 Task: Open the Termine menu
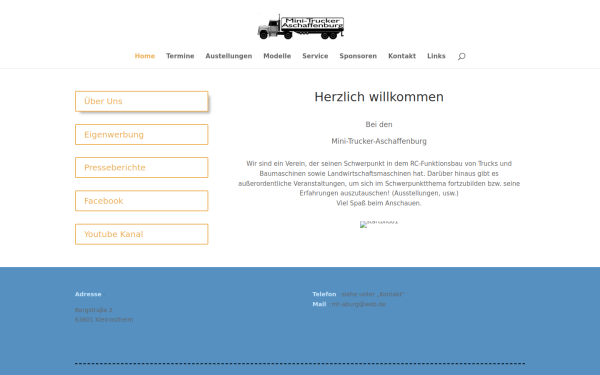coord(180,56)
